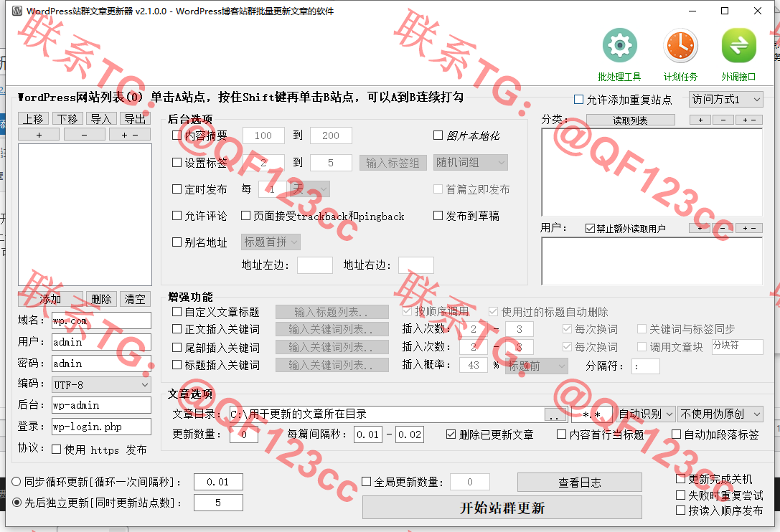Toggle 页面接受trackback和pingback checkbox

(245, 216)
